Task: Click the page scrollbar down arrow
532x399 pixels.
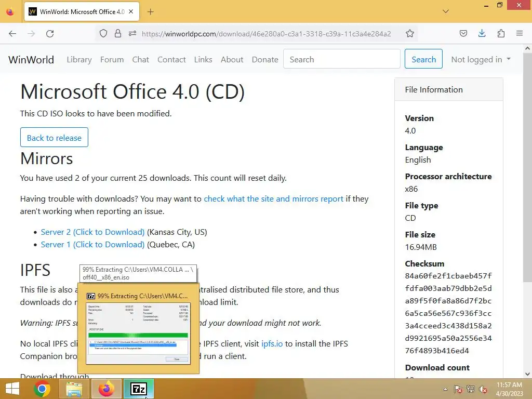Action: tap(527, 374)
